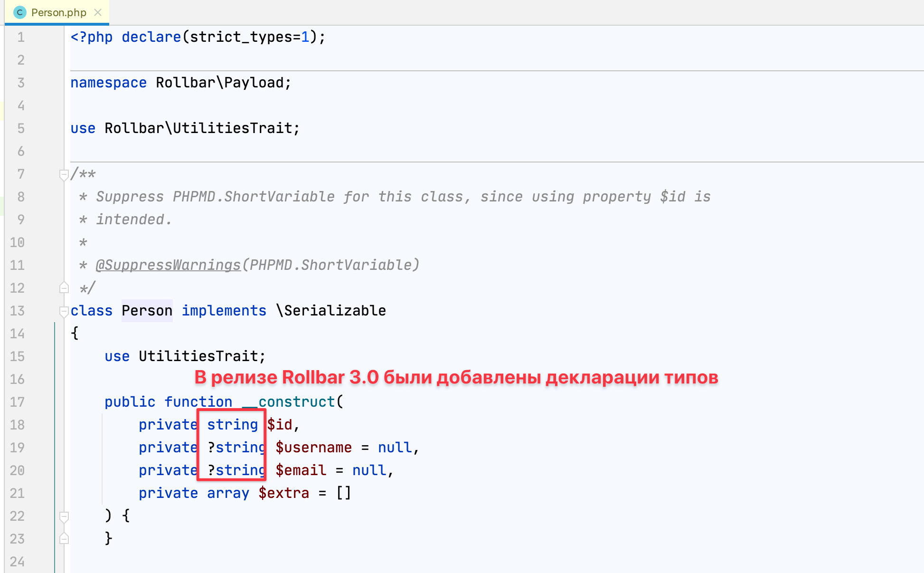Close the Person.php tab
Screen dimensions: 924x573
pos(98,12)
